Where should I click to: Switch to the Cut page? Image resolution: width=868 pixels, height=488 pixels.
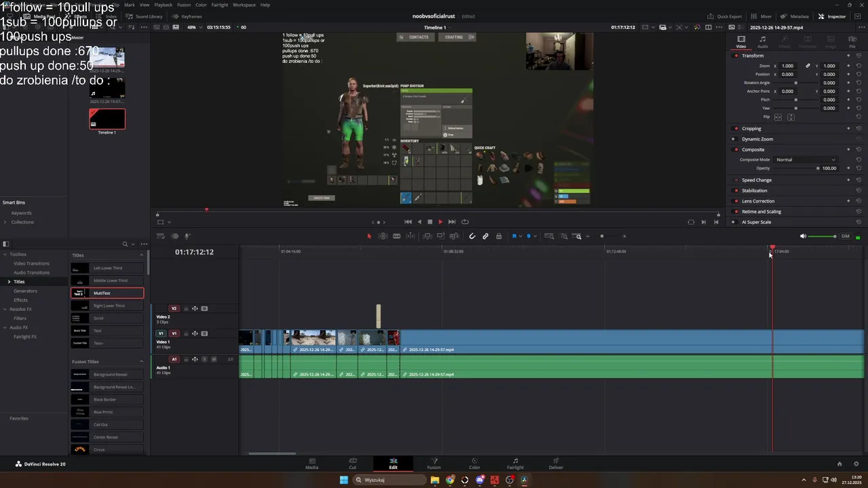(x=353, y=463)
